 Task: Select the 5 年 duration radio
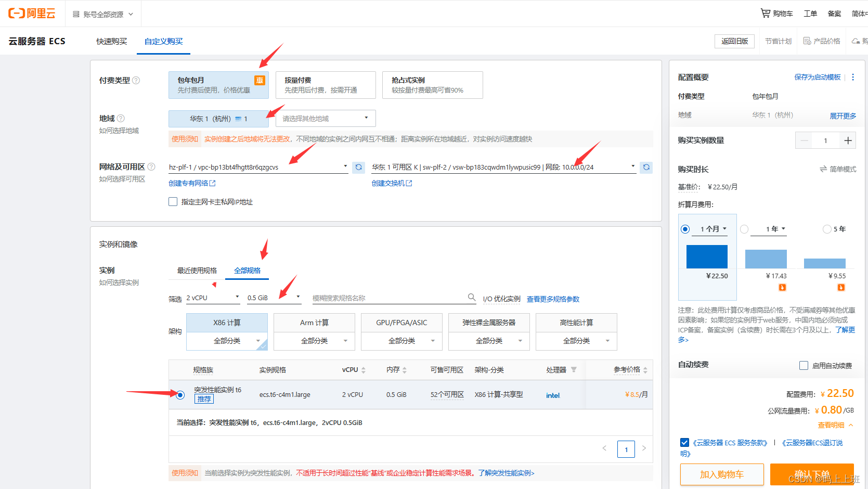coord(827,229)
